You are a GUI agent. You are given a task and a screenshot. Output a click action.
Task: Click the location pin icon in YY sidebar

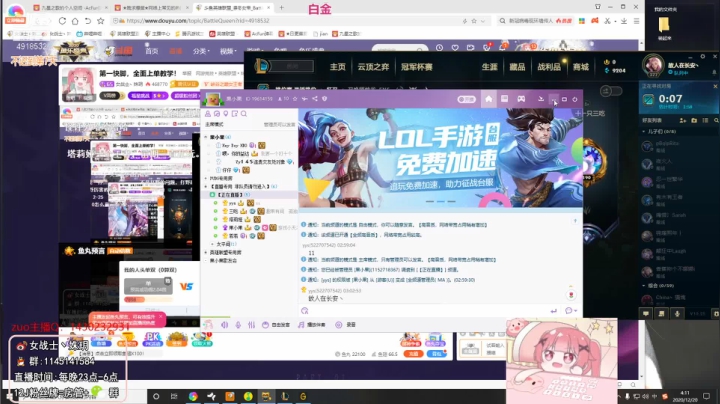point(225,114)
